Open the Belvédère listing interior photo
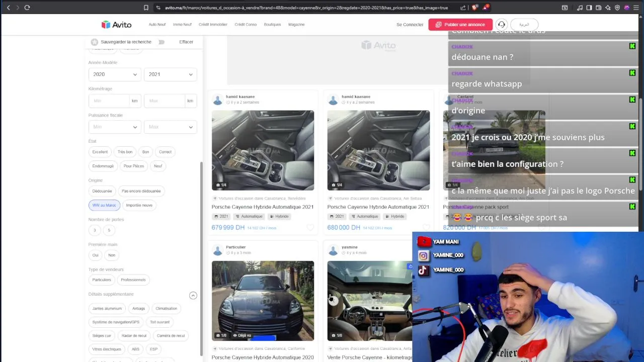This screenshot has width=644, height=362. tap(263, 150)
